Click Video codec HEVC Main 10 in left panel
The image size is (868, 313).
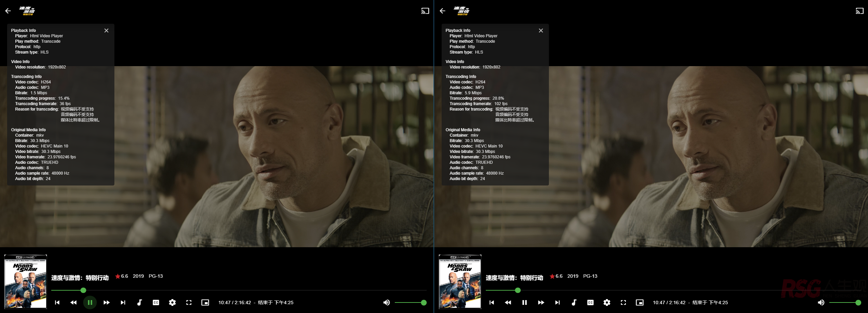point(42,146)
